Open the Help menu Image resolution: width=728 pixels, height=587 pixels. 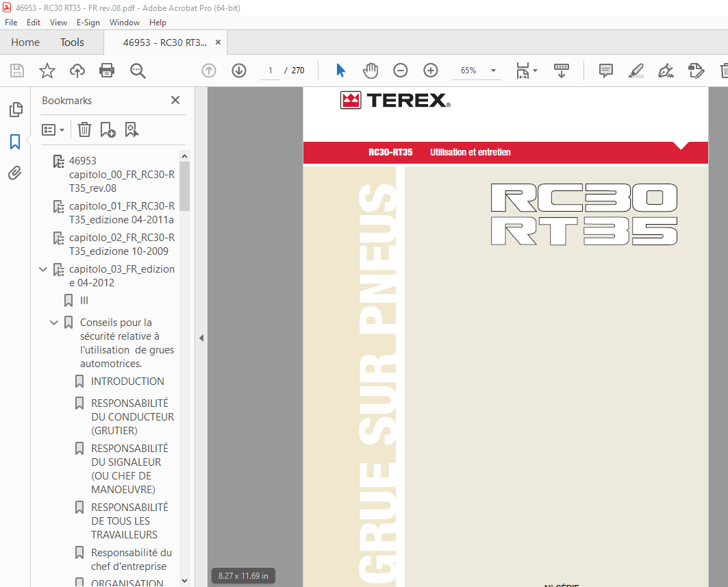click(158, 23)
